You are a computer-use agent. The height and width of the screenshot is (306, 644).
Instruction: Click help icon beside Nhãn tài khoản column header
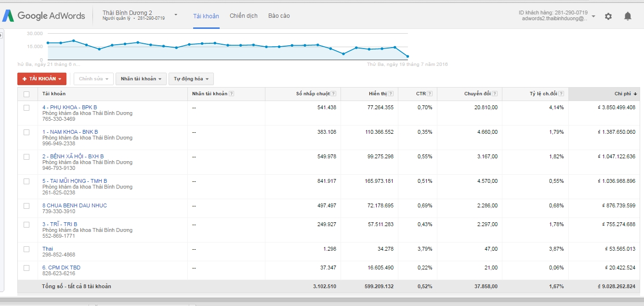tap(232, 94)
